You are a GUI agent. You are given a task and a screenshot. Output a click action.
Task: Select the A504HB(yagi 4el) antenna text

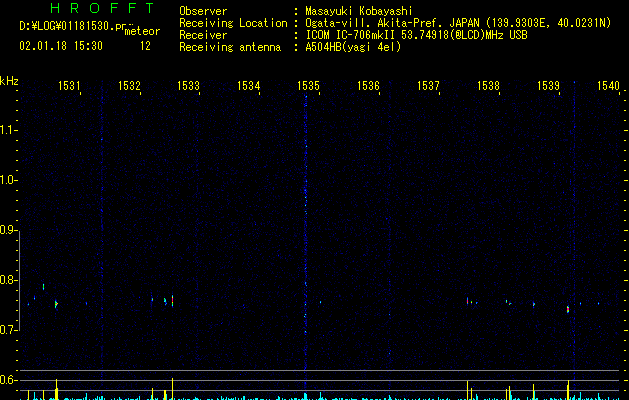click(x=353, y=47)
